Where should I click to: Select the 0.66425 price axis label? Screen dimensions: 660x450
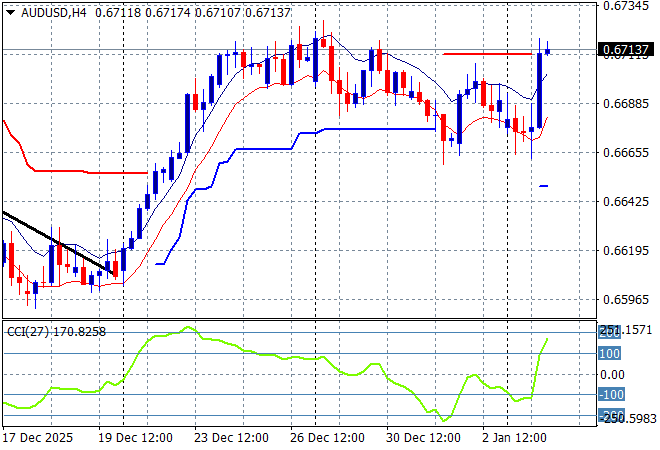(x=625, y=201)
